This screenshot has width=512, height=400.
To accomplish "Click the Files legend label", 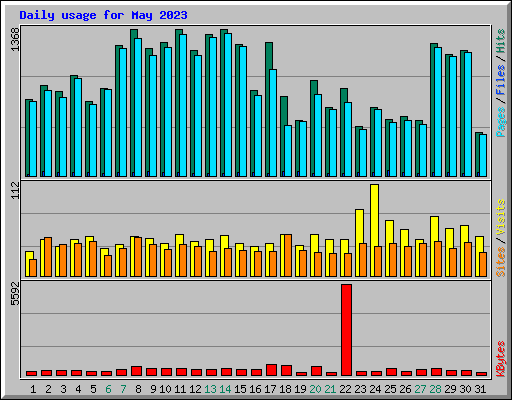I will click(501, 80).
